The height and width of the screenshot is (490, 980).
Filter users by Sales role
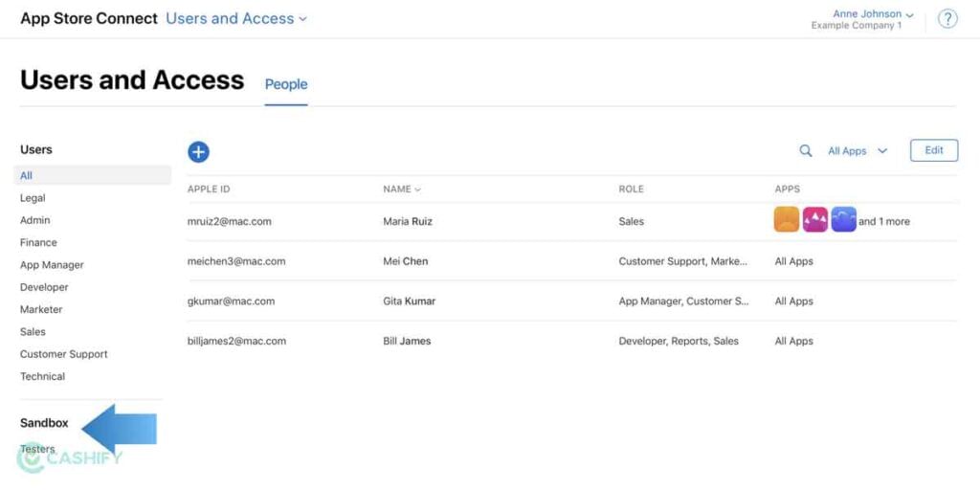33,332
